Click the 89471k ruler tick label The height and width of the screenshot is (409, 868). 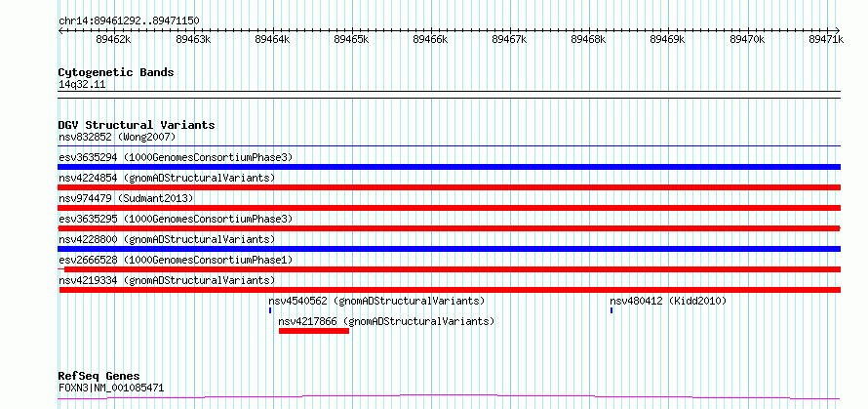(x=826, y=39)
